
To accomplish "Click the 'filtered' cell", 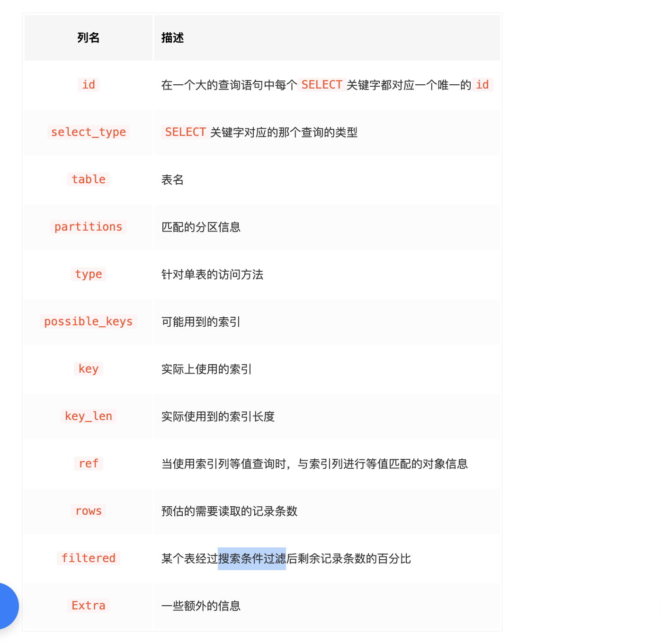I will point(89,558).
